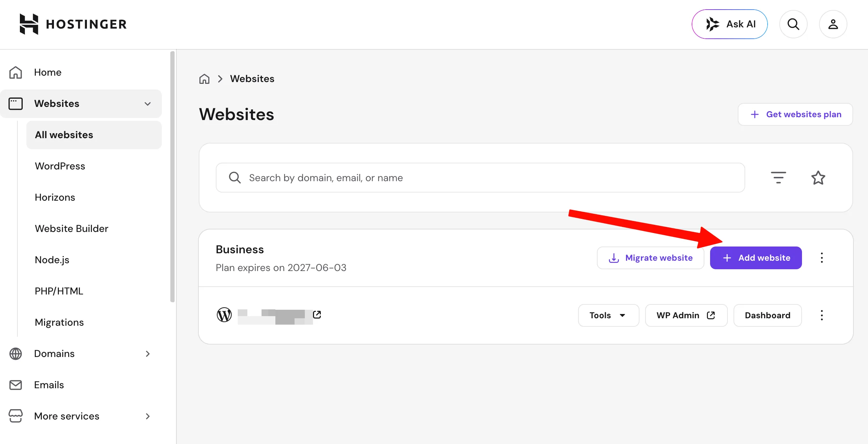Collapse the Websites sidebar section chevron
The image size is (868, 444).
[x=148, y=104]
